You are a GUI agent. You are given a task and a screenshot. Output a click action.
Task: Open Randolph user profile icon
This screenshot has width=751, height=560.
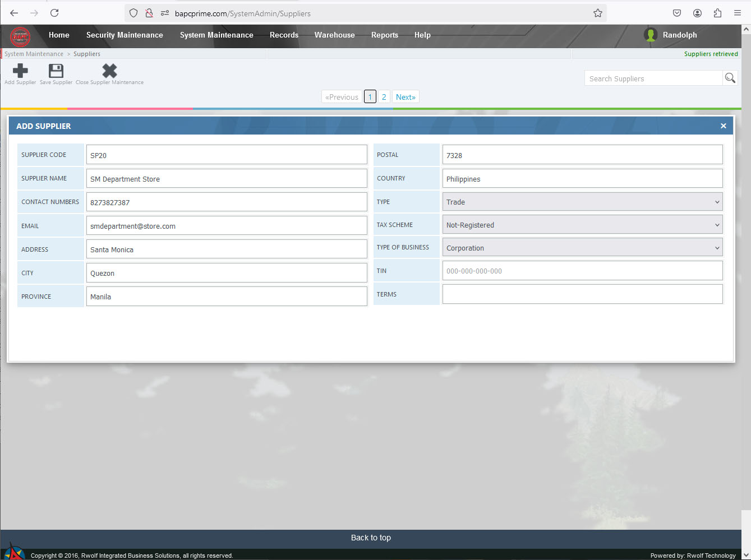(x=651, y=35)
